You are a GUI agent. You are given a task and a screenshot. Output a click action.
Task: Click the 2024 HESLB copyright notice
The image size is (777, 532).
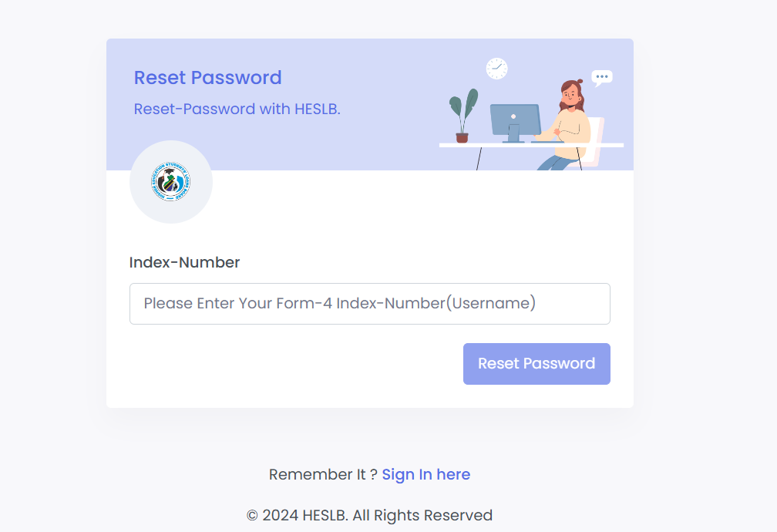point(369,515)
